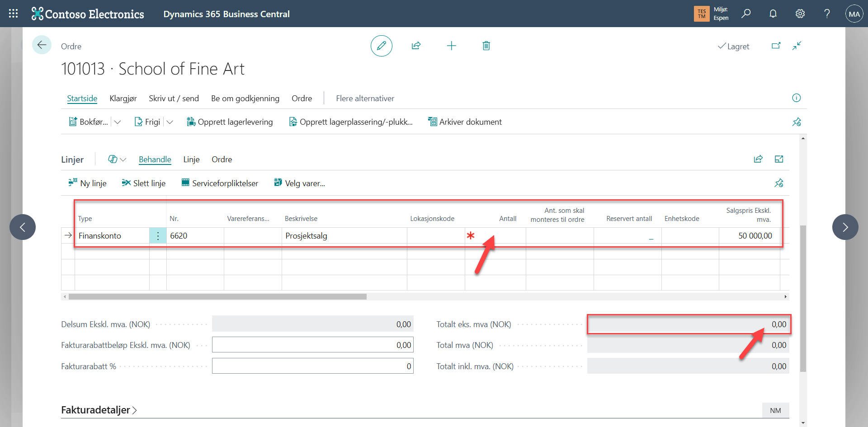Screen dimensions: 868x427
Task: Open the MA user account avatar
Action: [854, 14]
